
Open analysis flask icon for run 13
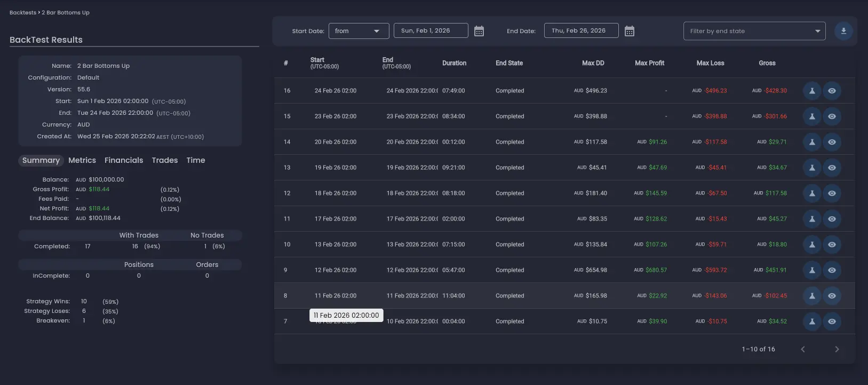click(x=812, y=168)
